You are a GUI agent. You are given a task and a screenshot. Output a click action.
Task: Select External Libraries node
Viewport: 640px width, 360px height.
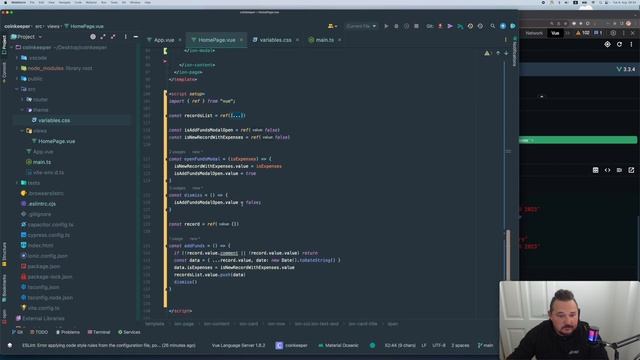click(x=43, y=318)
